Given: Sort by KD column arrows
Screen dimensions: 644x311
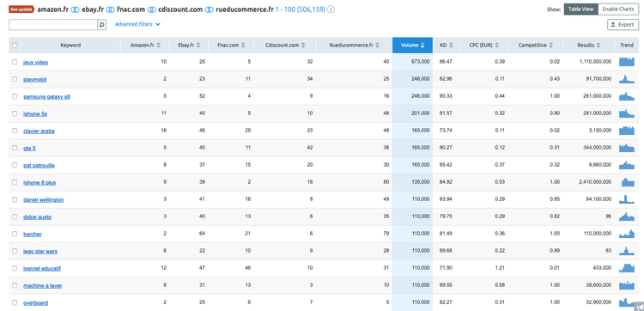Looking at the screenshot, I should click(x=451, y=46).
